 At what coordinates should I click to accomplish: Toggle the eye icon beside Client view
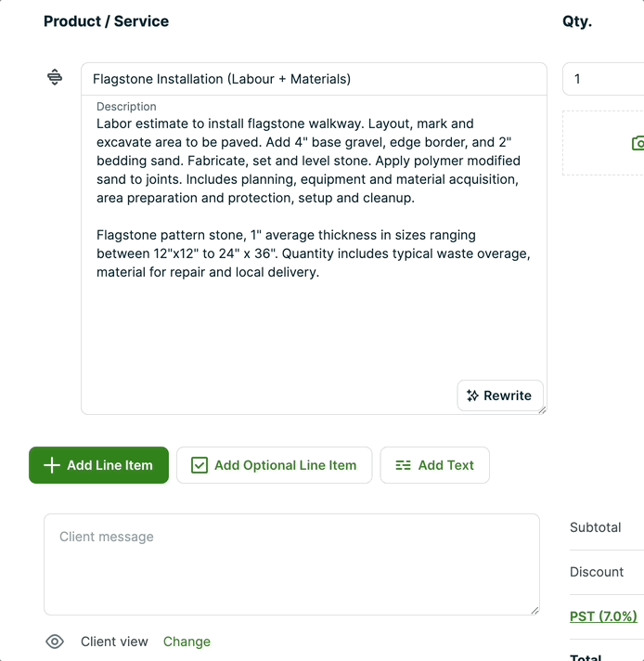coord(55,642)
